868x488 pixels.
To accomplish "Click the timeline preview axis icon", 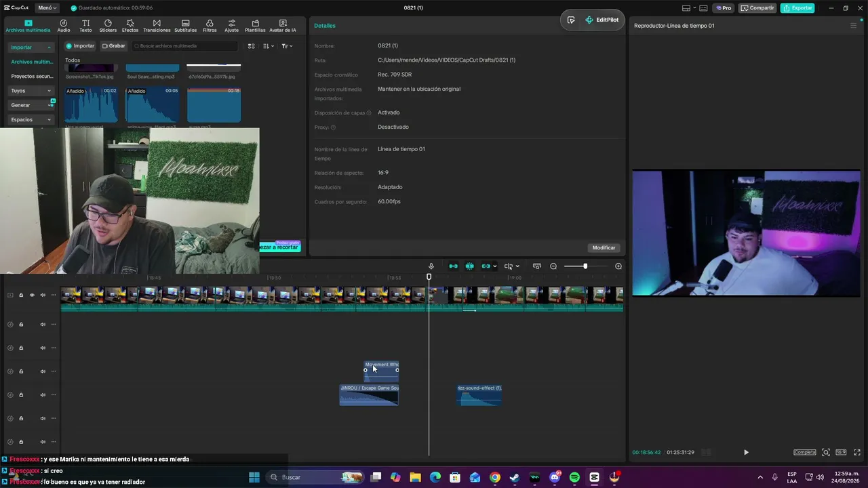I will (537, 266).
